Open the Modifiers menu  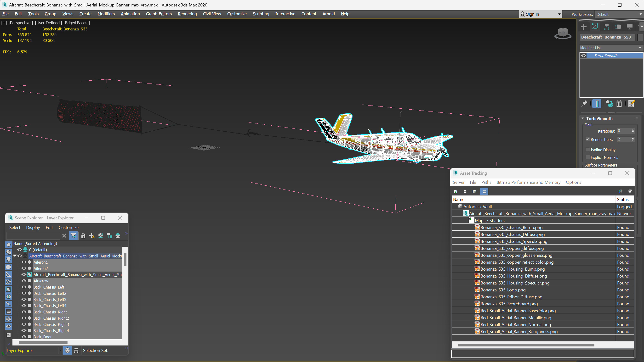(x=106, y=14)
